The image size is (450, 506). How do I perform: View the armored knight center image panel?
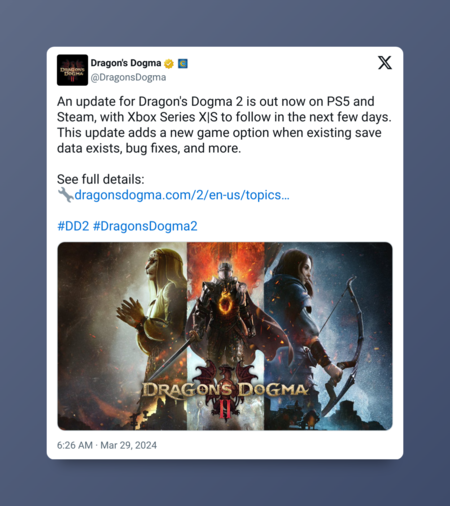tap(226, 336)
